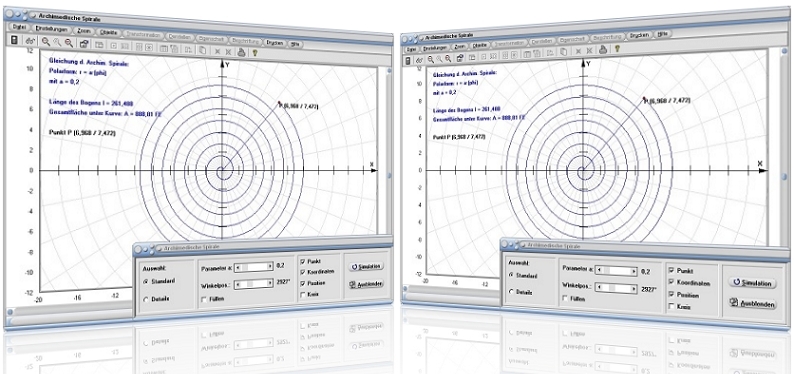Viewport: 794px width, 374px height.
Task: Click printer icon in left window toolbar
Action: pyautogui.click(x=242, y=52)
